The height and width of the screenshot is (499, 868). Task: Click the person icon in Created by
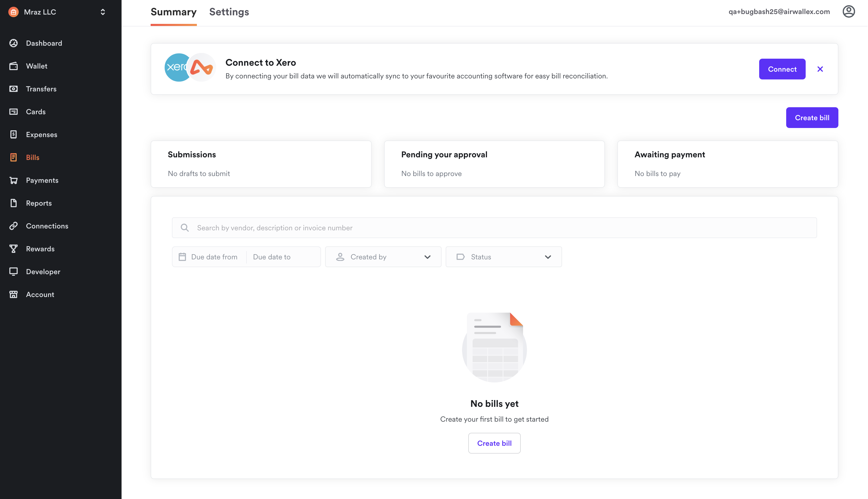[340, 257]
